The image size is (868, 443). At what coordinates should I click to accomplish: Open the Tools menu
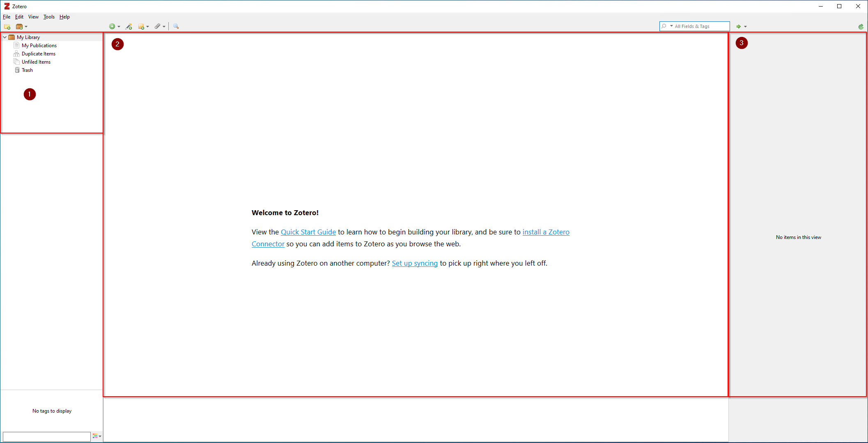[x=49, y=17]
